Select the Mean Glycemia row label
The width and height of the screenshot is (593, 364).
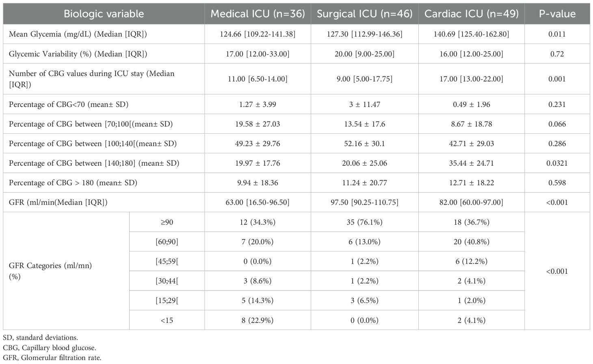click(78, 34)
